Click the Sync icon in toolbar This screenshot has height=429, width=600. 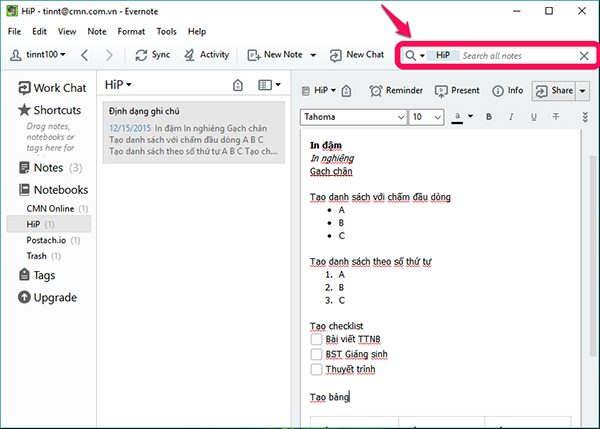coord(141,55)
